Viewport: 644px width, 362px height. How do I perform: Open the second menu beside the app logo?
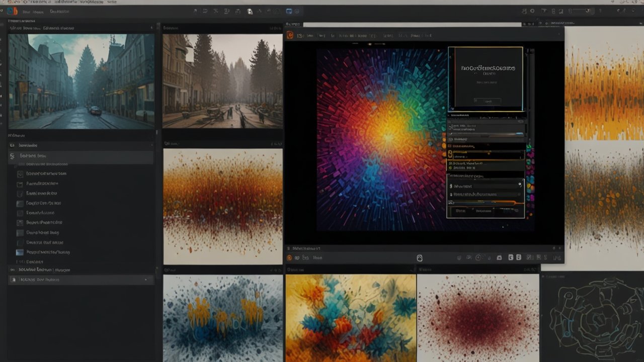tap(39, 11)
